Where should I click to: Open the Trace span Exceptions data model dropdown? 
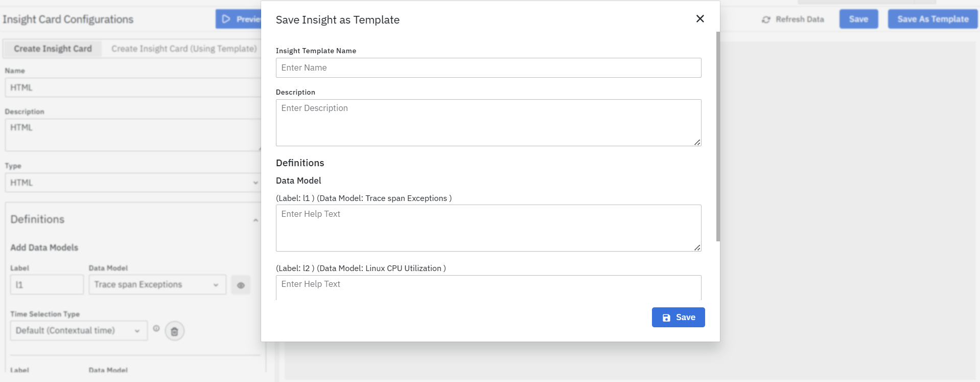coord(157,285)
